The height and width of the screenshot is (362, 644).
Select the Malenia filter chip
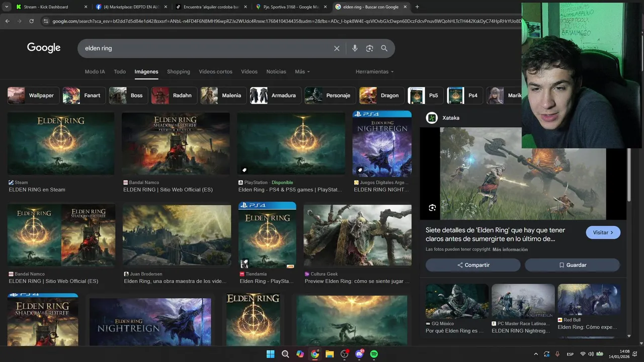click(224, 96)
